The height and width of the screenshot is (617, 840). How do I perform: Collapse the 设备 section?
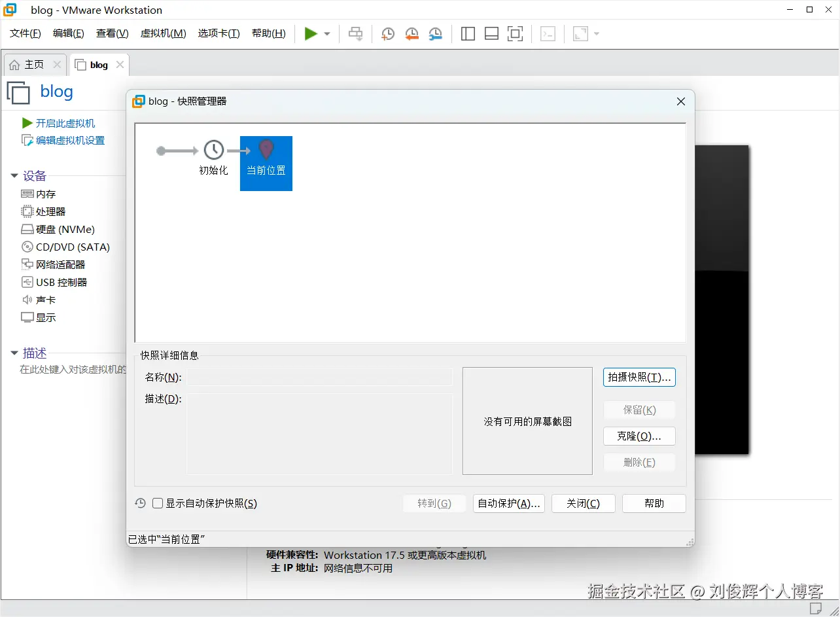click(x=14, y=175)
